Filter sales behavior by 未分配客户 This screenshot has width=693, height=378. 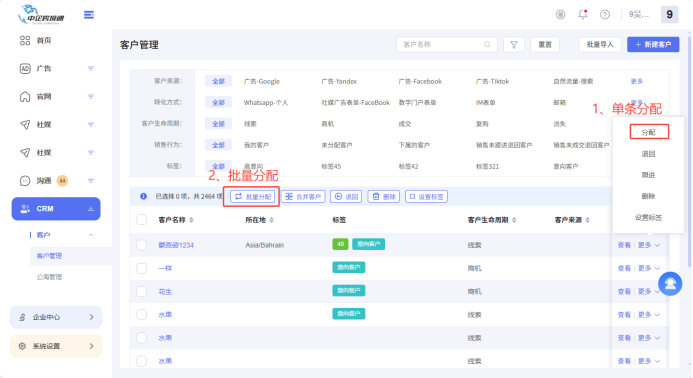coord(336,145)
